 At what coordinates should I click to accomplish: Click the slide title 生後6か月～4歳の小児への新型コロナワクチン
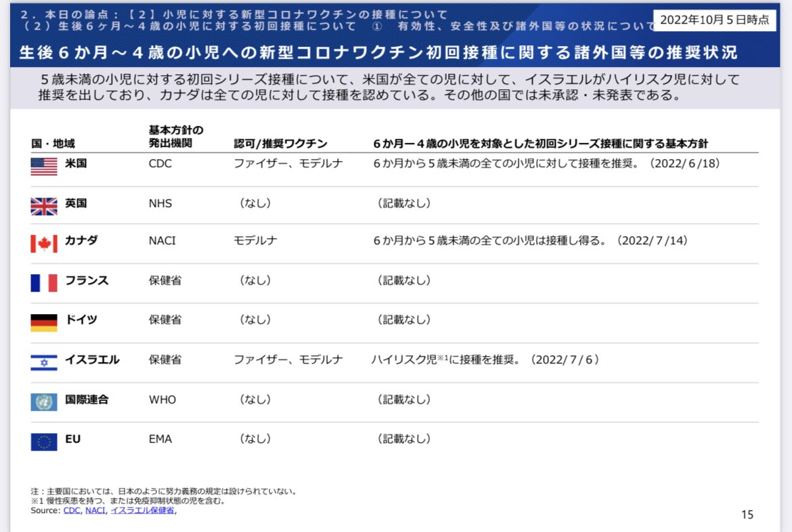(x=378, y=53)
